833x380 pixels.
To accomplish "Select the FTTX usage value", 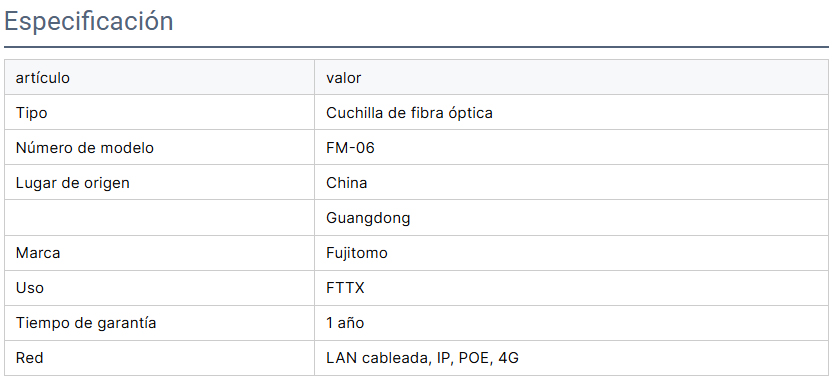I will [345, 288].
